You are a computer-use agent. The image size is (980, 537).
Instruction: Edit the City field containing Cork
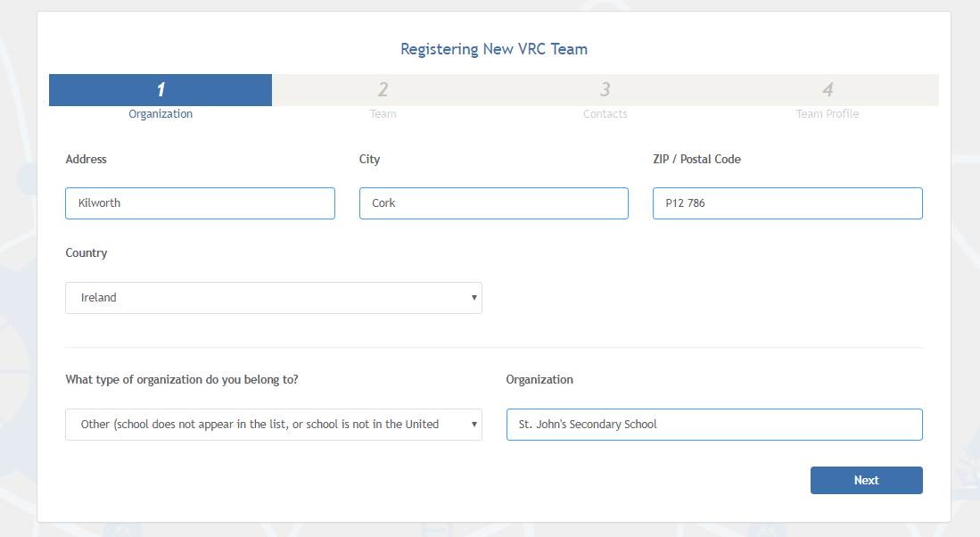pyautogui.click(x=494, y=203)
